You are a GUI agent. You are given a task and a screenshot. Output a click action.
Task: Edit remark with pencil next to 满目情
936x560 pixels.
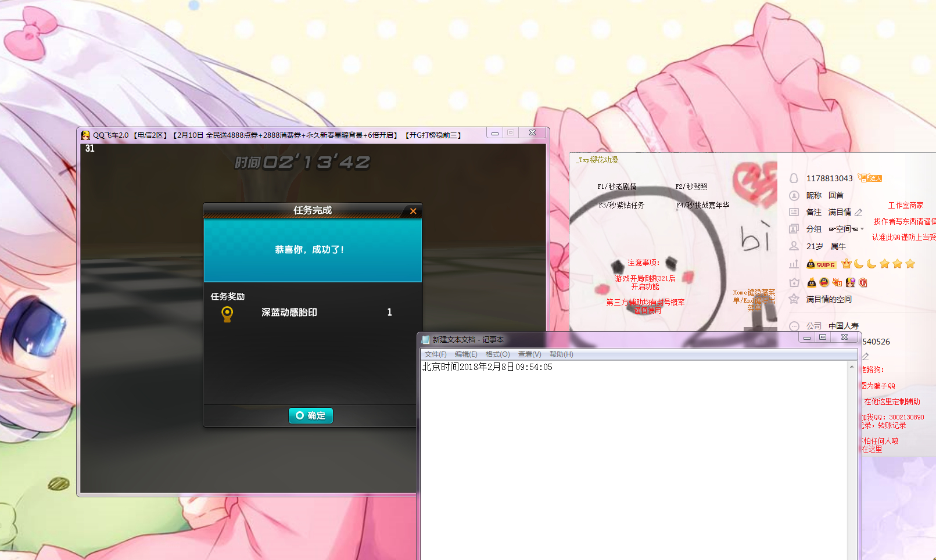tap(859, 213)
